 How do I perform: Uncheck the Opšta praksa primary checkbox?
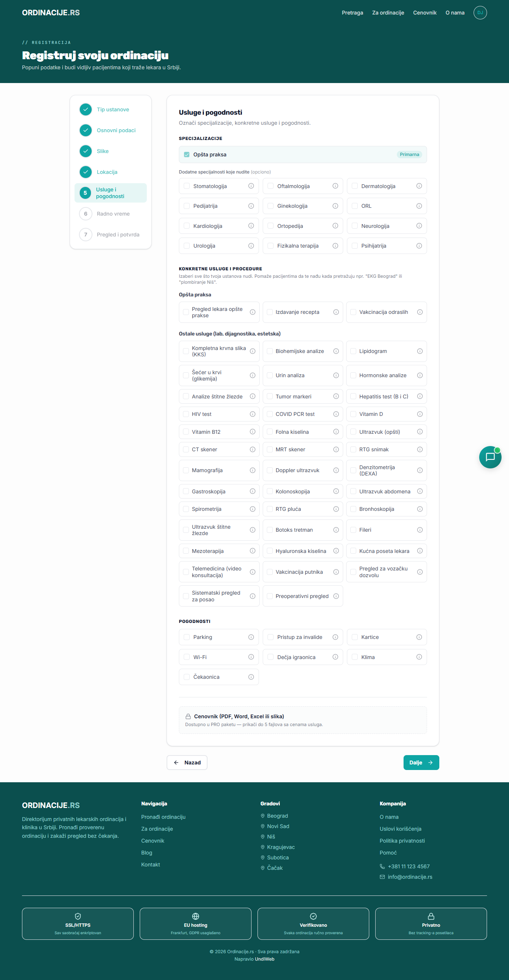pos(187,155)
